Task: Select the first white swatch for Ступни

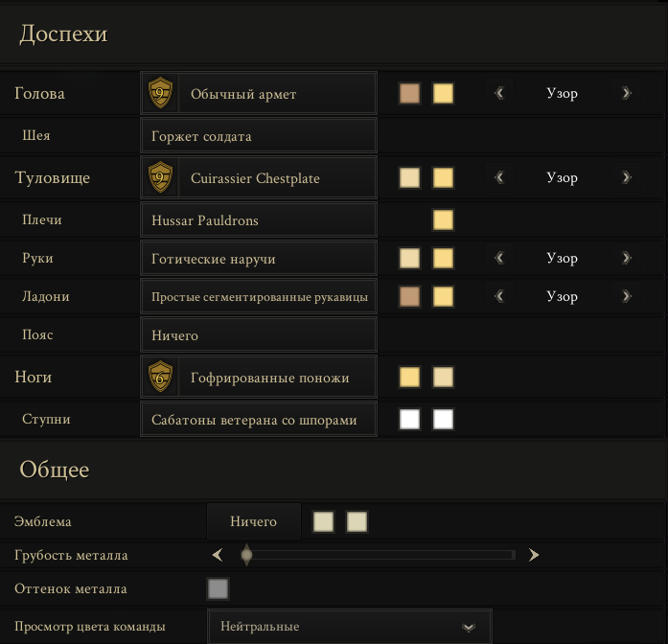Action: 409,419
